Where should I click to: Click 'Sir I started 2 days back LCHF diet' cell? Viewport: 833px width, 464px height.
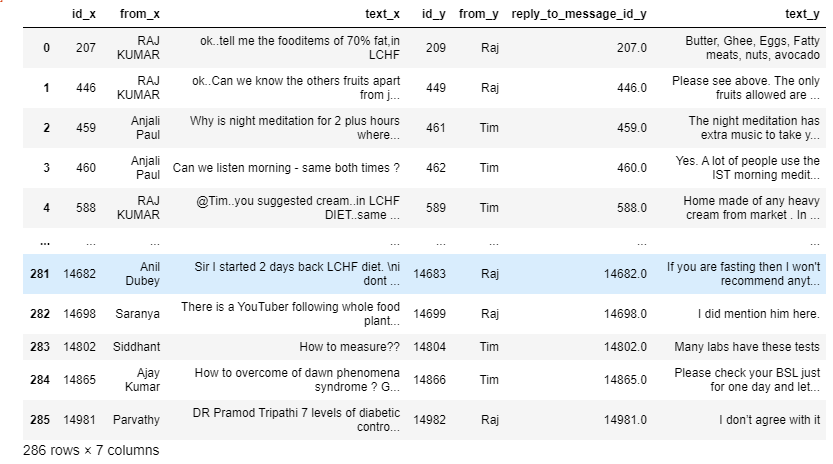point(297,274)
